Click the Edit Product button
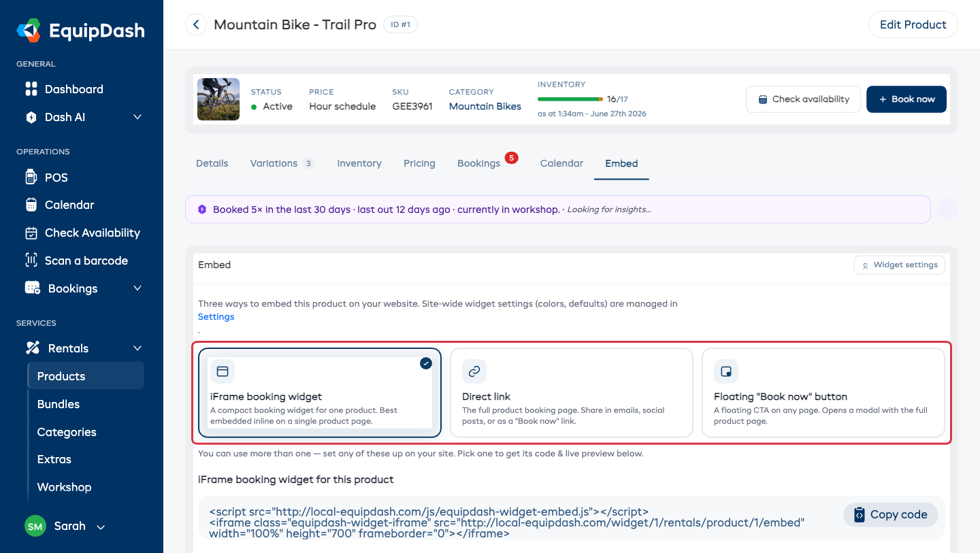 pyautogui.click(x=913, y=24)
